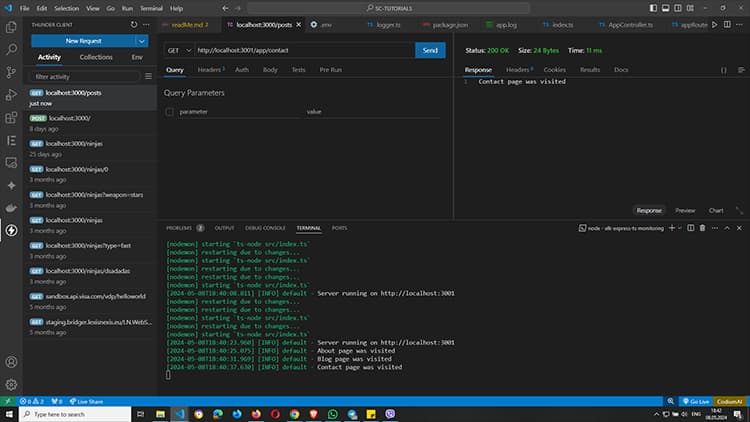This screenshot has height=422, width=750.
Task: Close the localhost:3000/posts editor tab
Action: pyautogui.click(x=298, y=23)
